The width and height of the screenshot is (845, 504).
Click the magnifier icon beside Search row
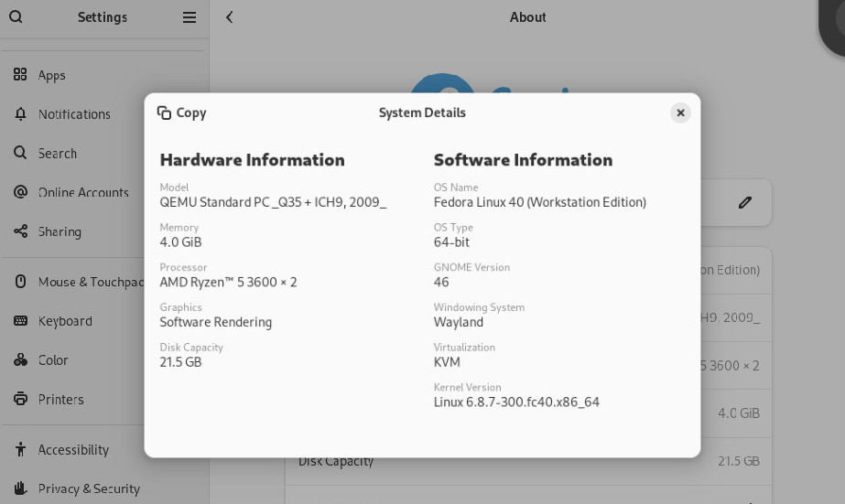[20, 153]
